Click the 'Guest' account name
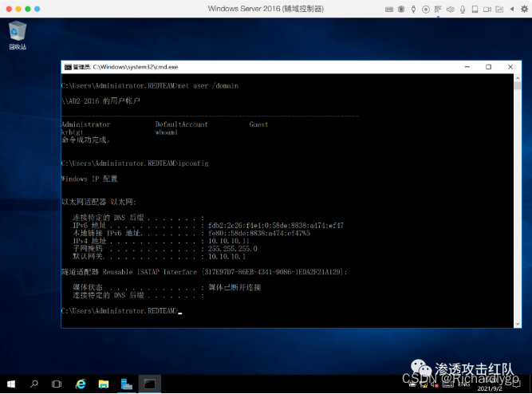532x394 pixels. [x=258, y=124]
